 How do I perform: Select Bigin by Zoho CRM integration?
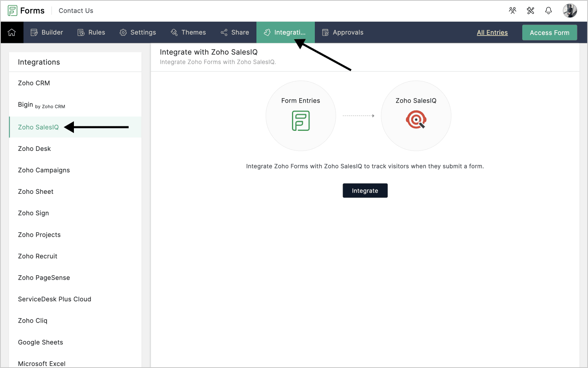(x=75, y=105)
